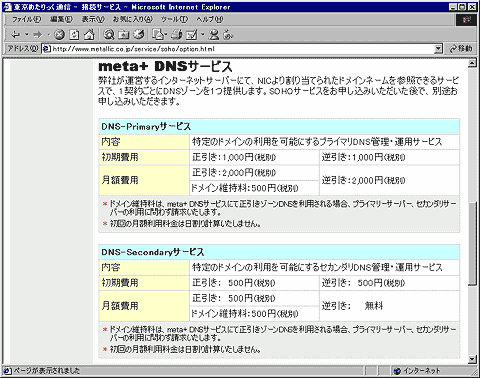Viewport: 480px width, 378px height.
Task: Open the Search pane icon
Action: (108, 35)
